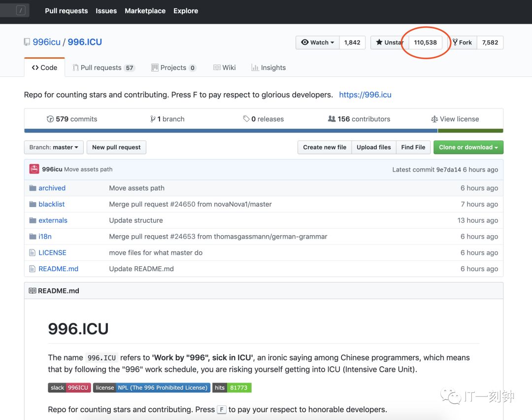This screenshot has width=532, height=420.
Task: Open the externals folder
Action: 53,220
